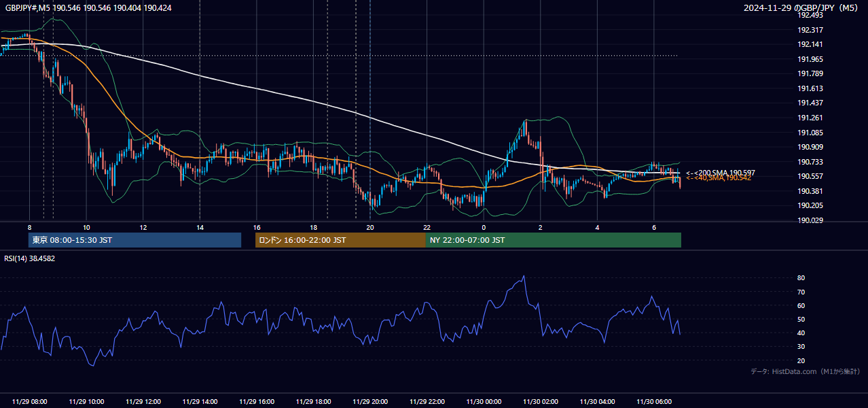Click the 200 SMA 190.597 label

[x=721, y=173]
